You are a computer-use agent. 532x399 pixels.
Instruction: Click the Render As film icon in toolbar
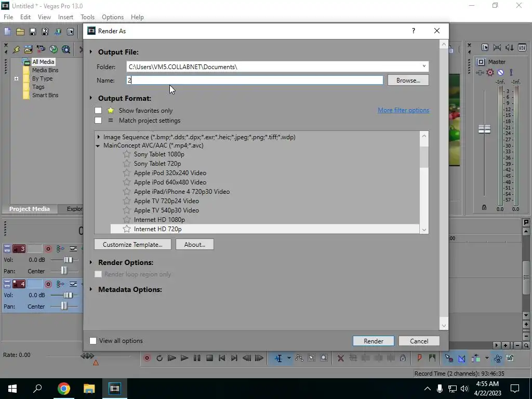58,32
